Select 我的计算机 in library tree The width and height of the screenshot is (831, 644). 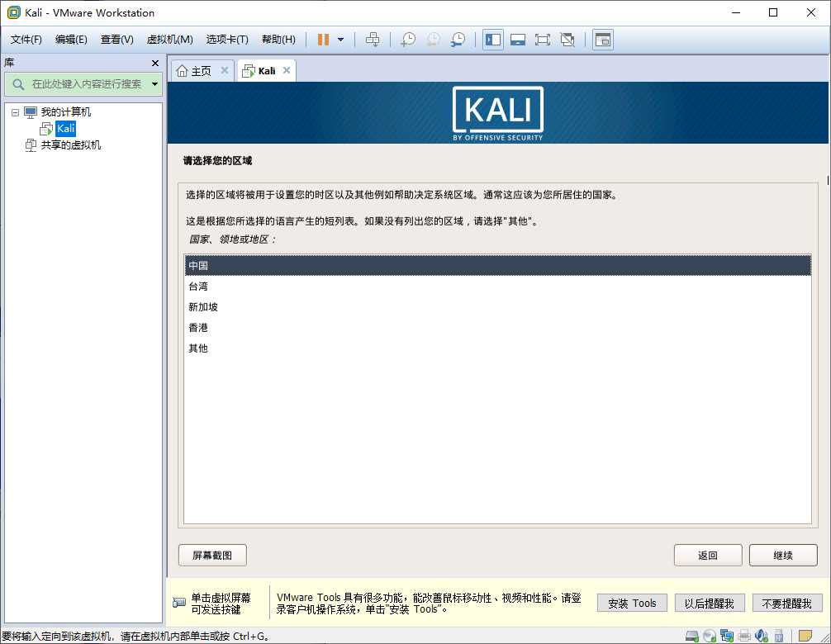coord(66,112)
